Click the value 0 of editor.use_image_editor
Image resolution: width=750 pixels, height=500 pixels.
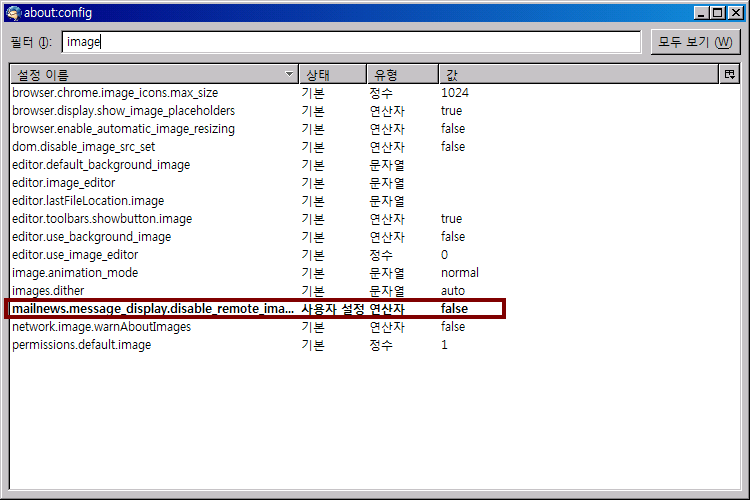click(x=444, y=255)
